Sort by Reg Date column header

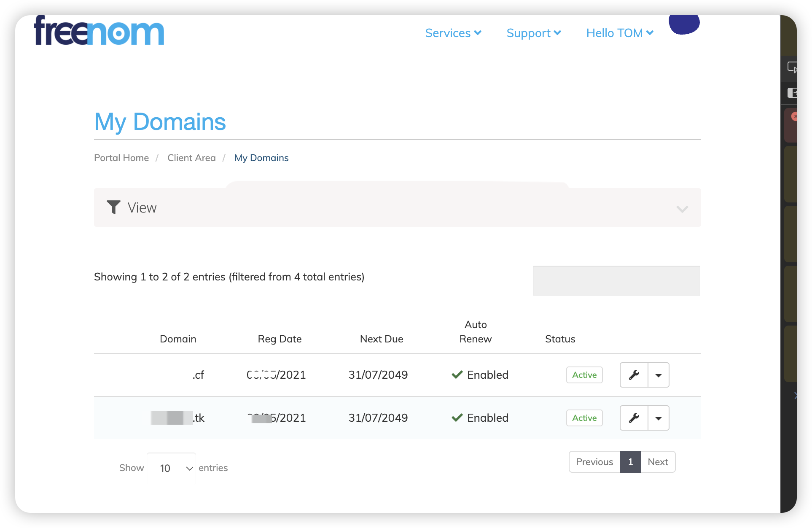click(280, 339)
